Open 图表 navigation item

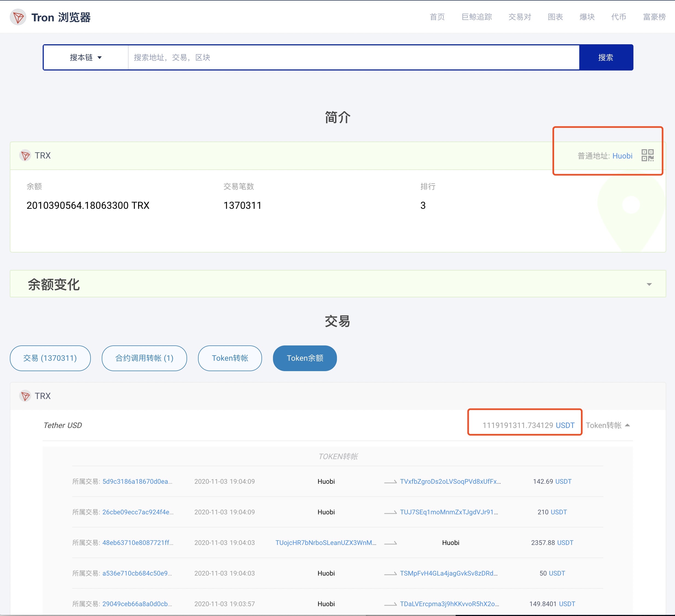point(555,17)
